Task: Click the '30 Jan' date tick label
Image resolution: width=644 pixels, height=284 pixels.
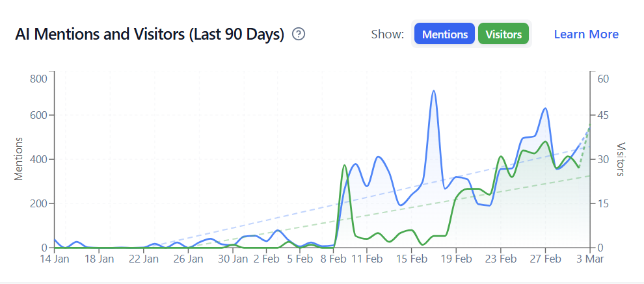Action: pyautogui.click(x=233, y=259)
